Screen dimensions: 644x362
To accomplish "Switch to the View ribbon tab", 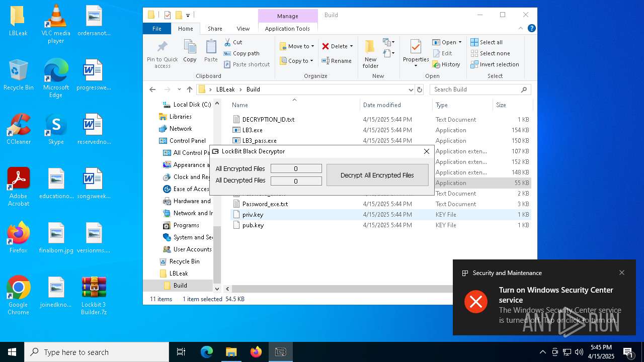I will click(x=243, y=29).
